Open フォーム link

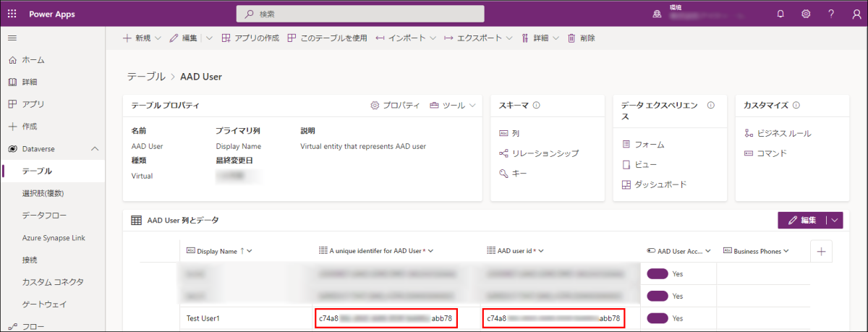point(642,145)
